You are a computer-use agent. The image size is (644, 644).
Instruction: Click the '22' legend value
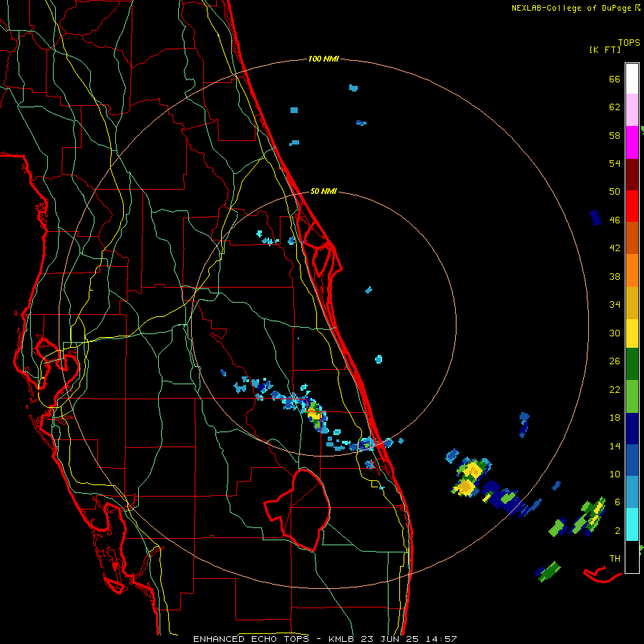615,389
